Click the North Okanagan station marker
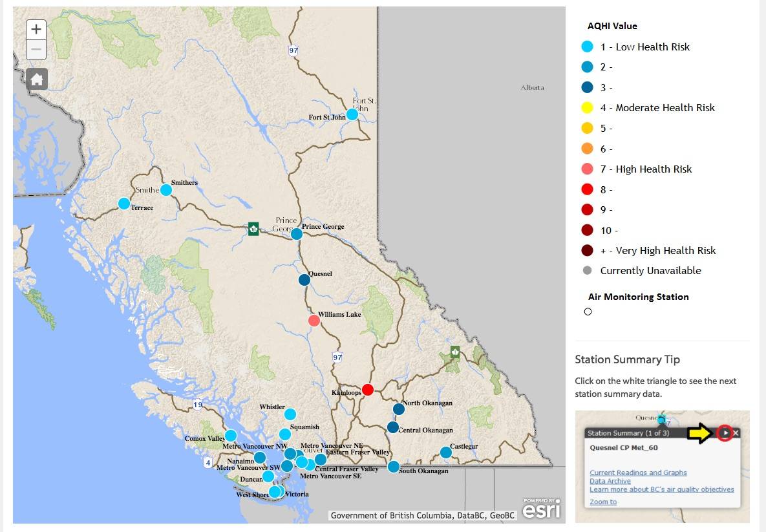 click(399, 409)
